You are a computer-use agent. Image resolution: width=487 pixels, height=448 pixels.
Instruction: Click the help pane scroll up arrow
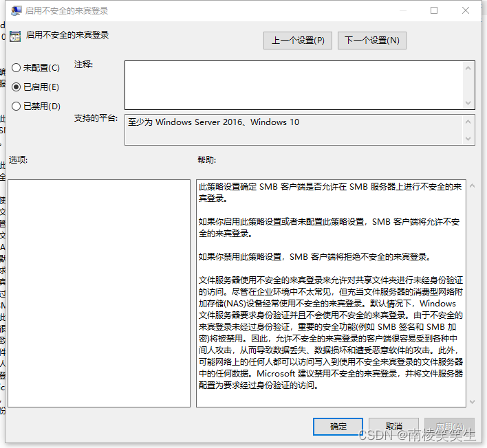pos(473,186)
